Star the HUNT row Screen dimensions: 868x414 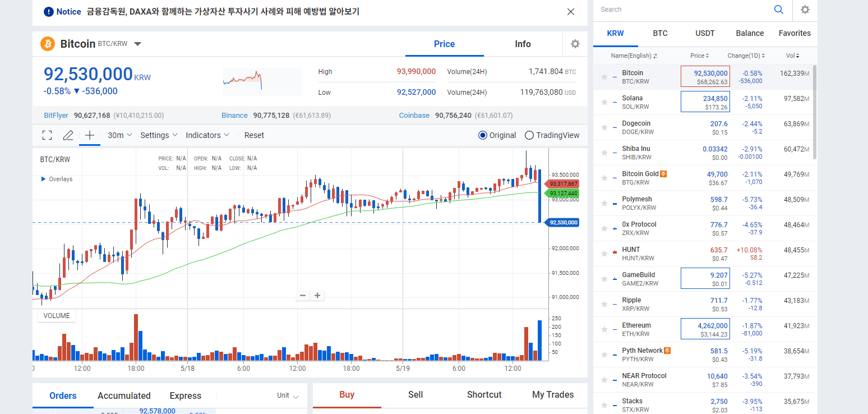(x=604, y=254)
